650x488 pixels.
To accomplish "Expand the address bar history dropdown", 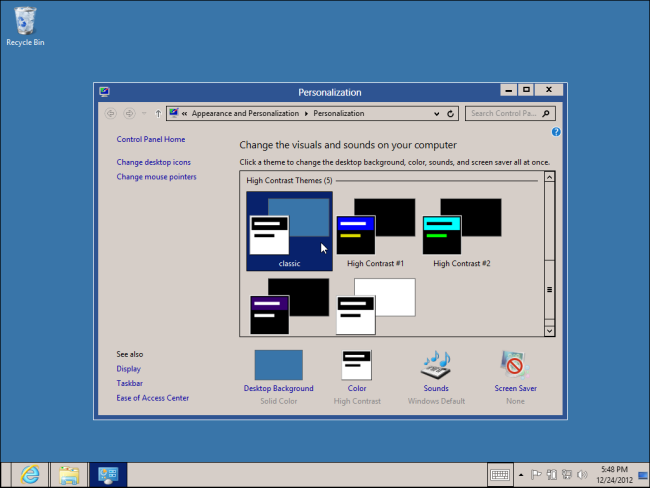I will 437,114.
